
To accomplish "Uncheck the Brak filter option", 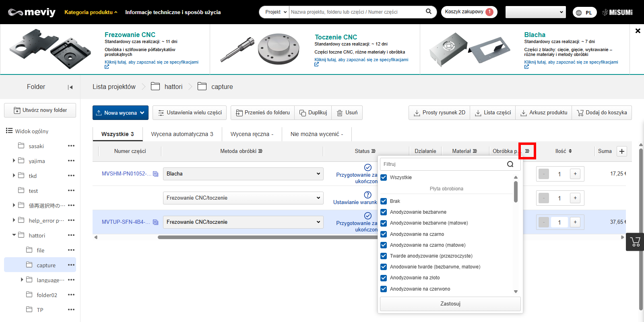I will pos(384,201).
